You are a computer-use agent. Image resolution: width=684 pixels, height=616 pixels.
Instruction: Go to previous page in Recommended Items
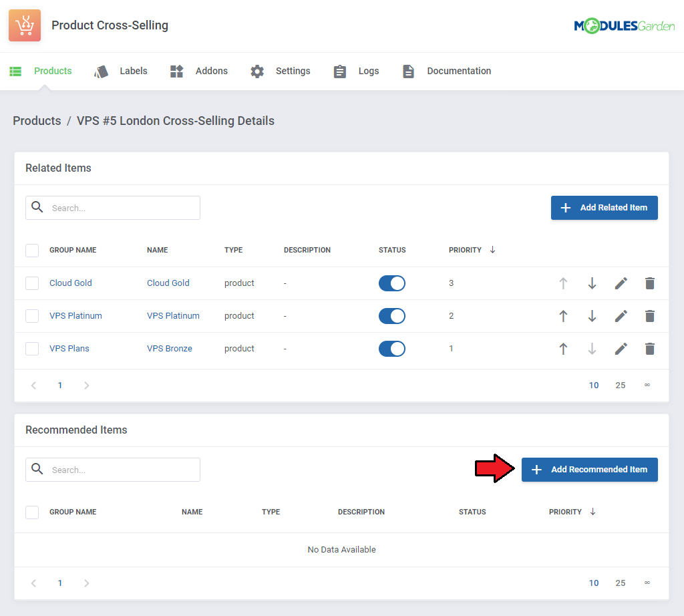tap(33, 583)
